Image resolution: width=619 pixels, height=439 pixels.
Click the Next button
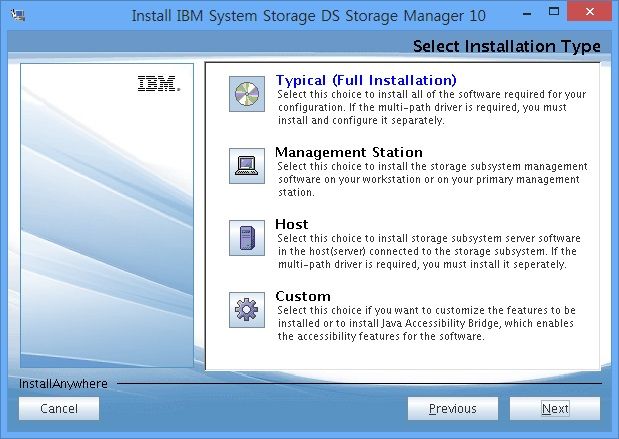tap(555, 409)
